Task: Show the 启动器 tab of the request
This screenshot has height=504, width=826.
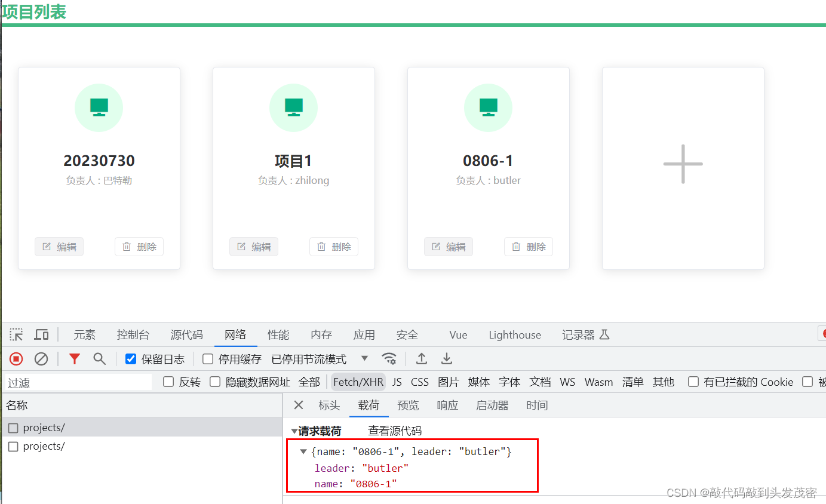Action: tap(492, 405)
